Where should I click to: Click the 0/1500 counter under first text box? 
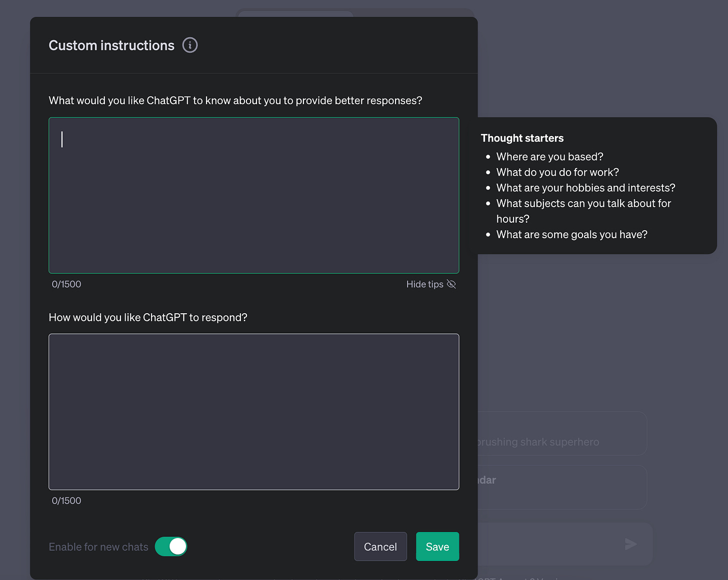click(66, 284)
